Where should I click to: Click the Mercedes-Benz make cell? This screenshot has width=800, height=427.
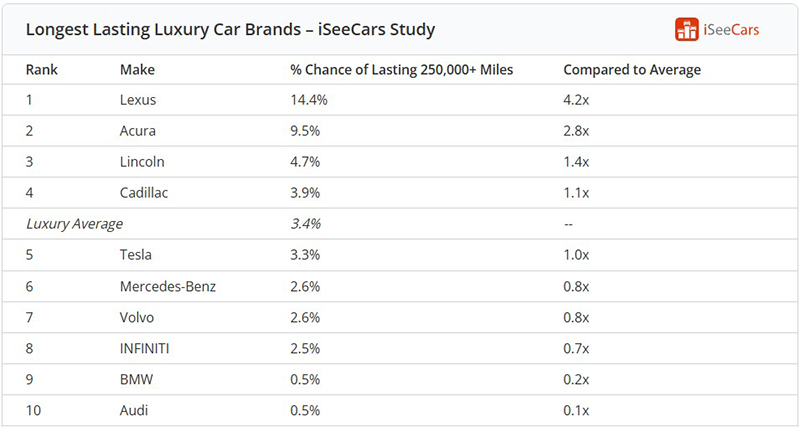pos(168,286)
